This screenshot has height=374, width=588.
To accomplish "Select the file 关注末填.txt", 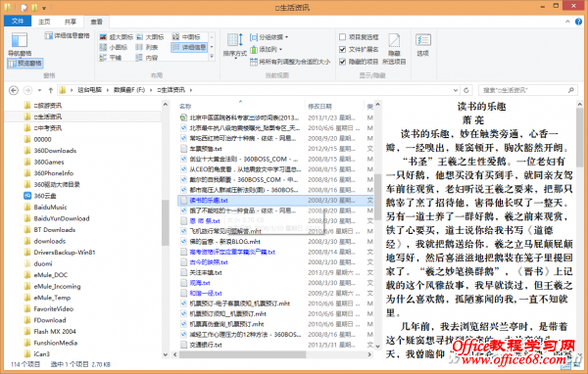I will click(206, 272).
